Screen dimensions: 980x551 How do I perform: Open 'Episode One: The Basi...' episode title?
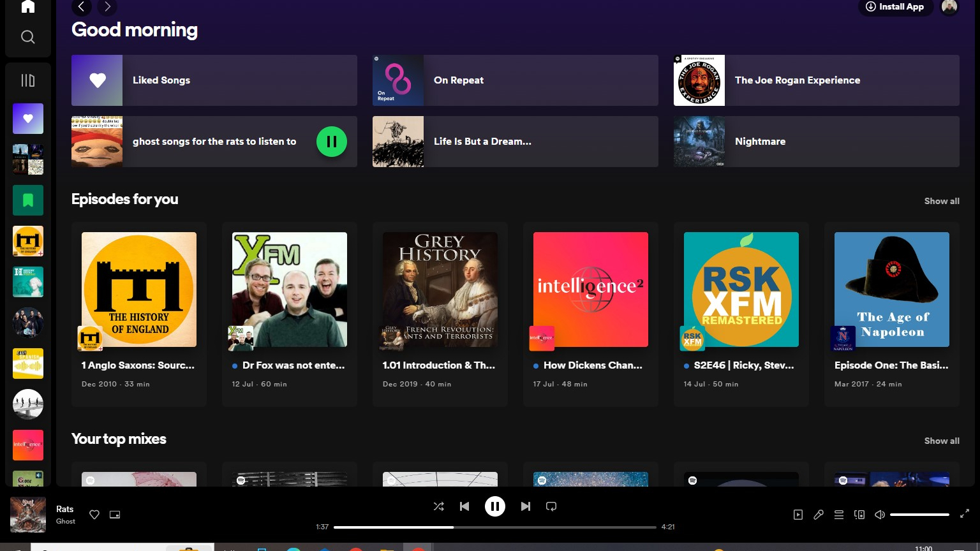891,365
